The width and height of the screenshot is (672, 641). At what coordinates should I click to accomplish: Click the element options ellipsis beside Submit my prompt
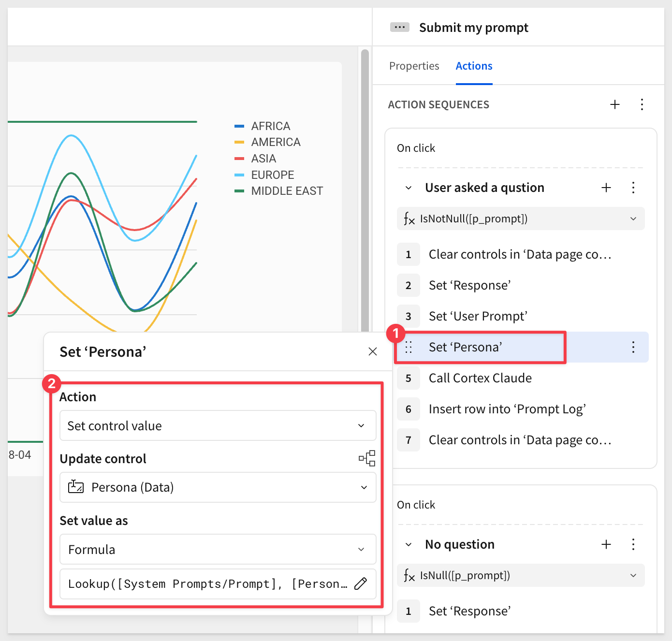pyautogui.click(x=399, y=27)
